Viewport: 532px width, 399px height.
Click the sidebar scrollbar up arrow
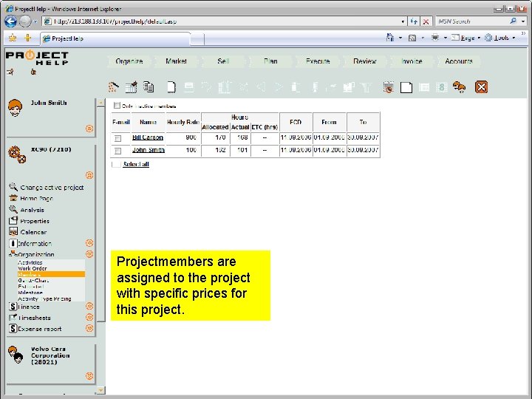point(100,102)
